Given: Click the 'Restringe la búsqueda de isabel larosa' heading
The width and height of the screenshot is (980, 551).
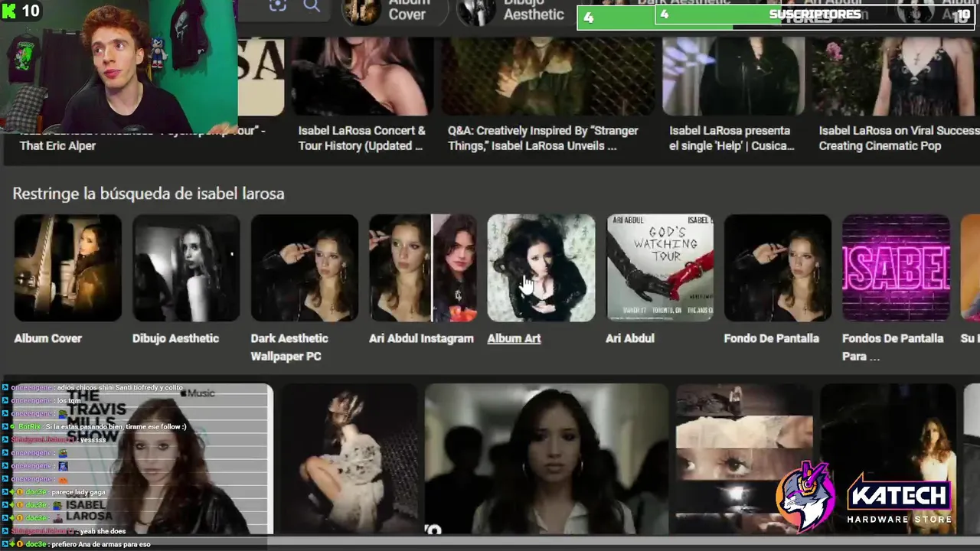Looking at the screenshot, I should point(149,194).
